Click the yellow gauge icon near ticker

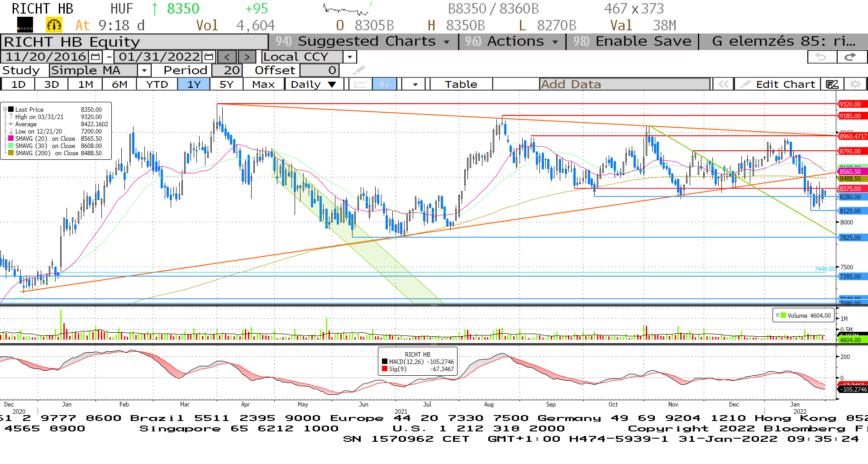coord(54,25)
